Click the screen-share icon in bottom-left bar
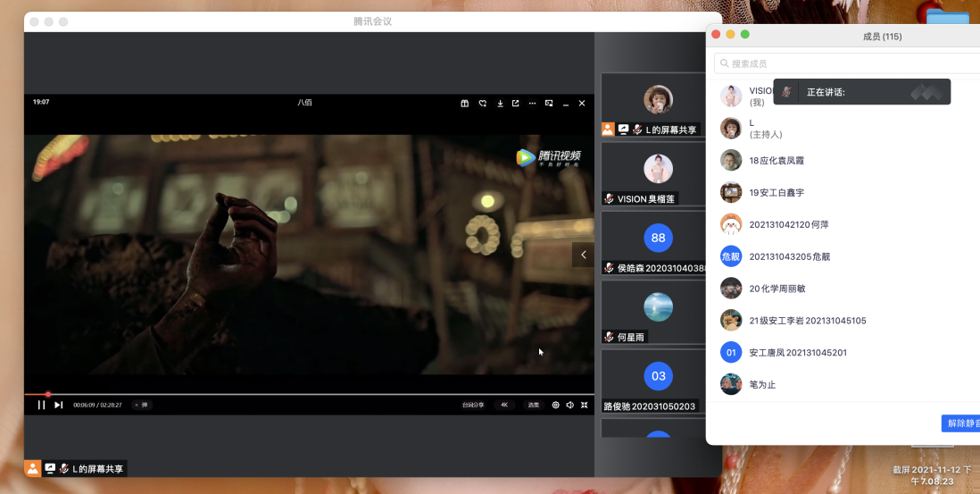Viewport: 980px width, 494px height. [50, 468]
